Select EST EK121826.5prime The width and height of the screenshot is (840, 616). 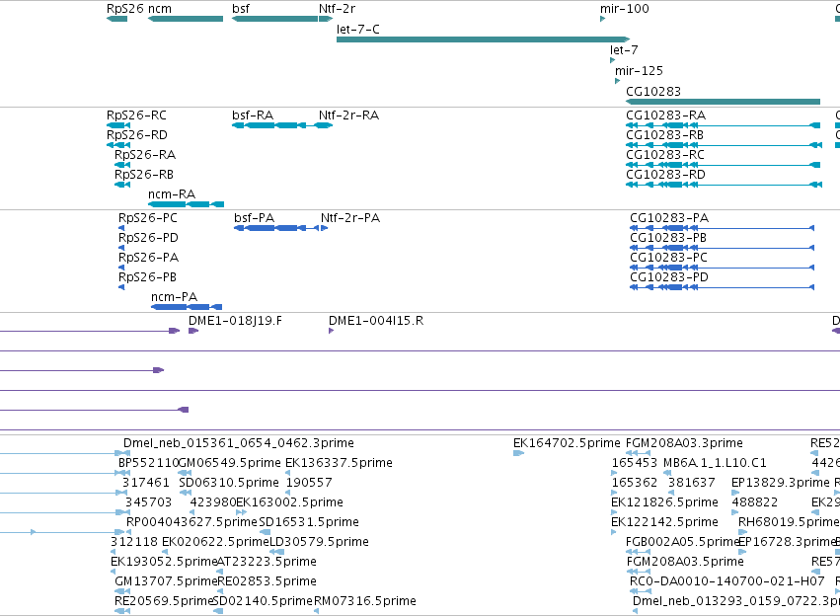pos(664,502)
